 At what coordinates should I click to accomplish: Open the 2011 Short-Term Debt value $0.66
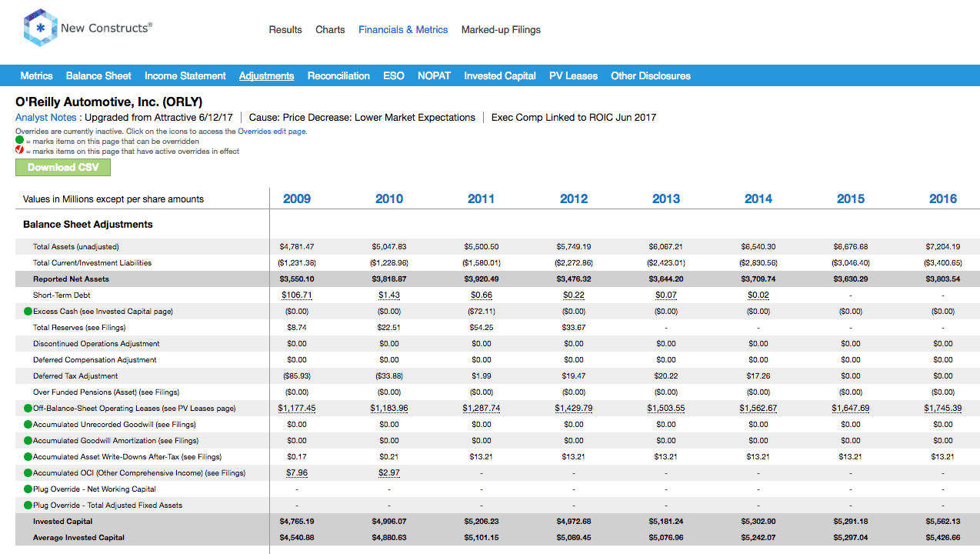coord(482,295)
